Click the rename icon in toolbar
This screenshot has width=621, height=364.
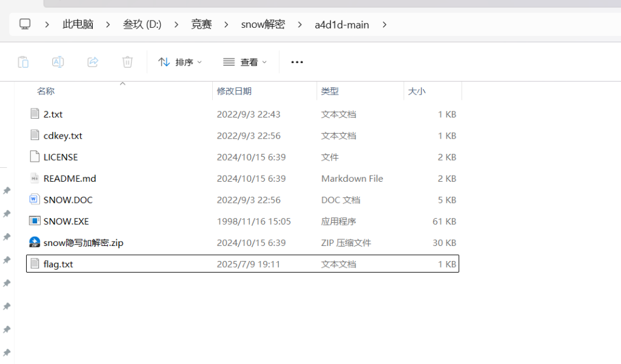tap(58, 62)
